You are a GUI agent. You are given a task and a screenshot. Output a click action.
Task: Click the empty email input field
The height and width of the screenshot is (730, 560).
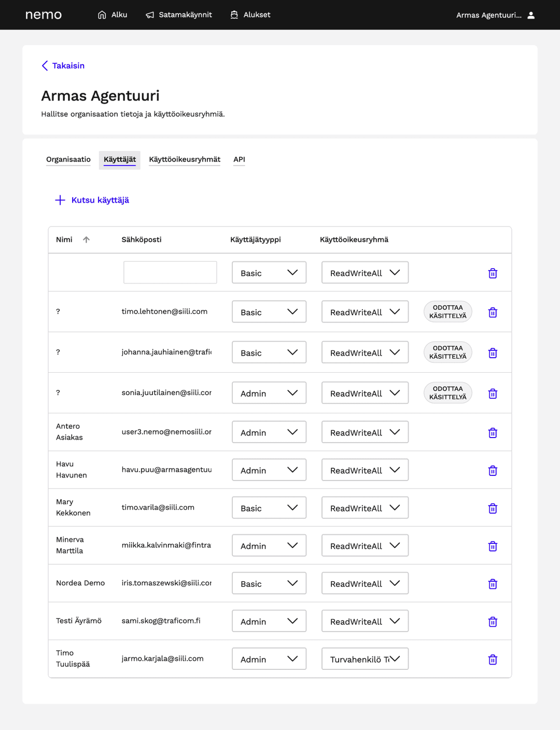tap(170, 273)
